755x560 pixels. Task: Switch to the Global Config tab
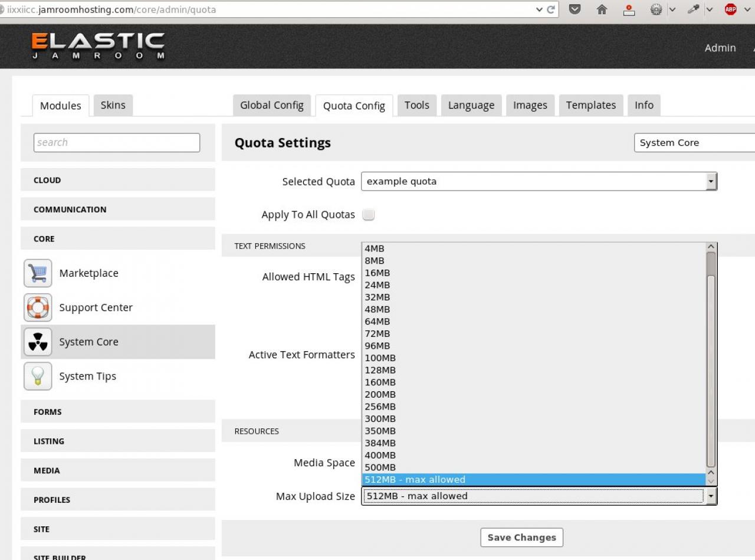[272, 105]
